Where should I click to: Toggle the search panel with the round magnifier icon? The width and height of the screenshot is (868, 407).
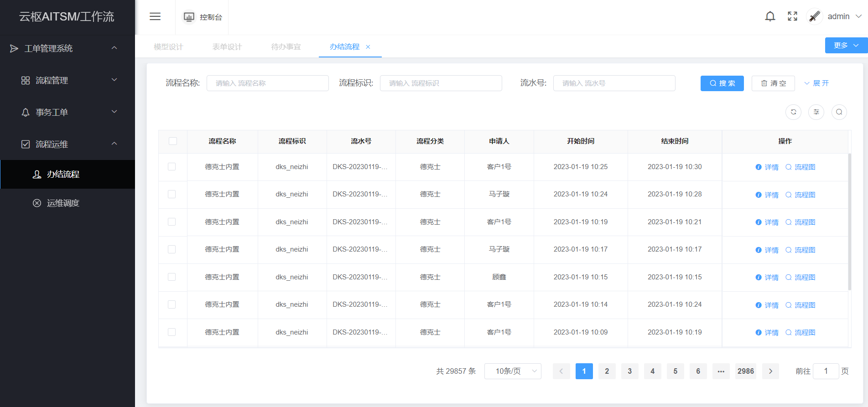[x=839, y=112]
